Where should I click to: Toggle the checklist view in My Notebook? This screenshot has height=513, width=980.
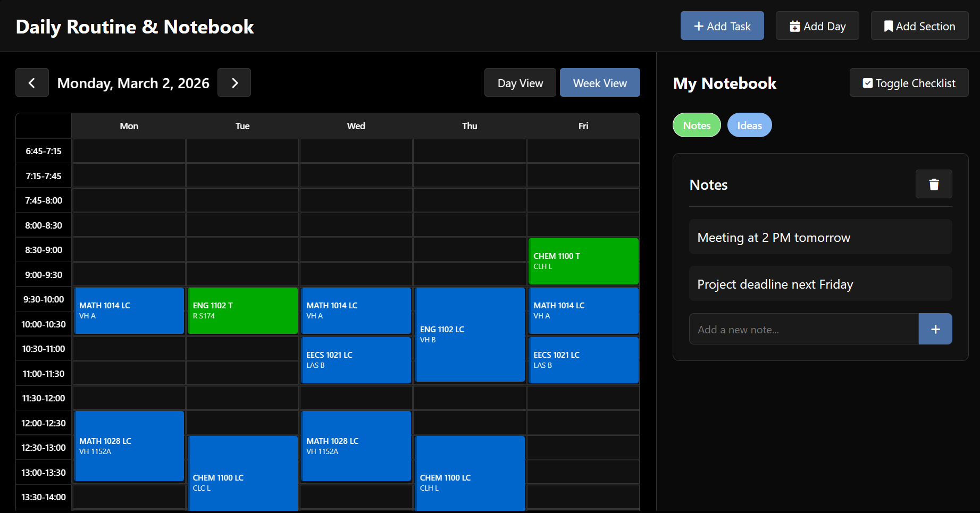click(909, 82)
